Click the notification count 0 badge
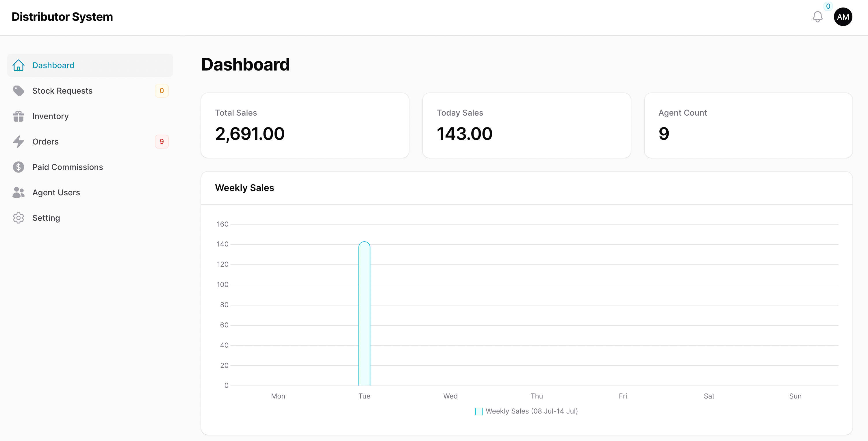Image resolution: width=868 pixels, height=441 pixels. pyautogui.click(x=828, y=6)
